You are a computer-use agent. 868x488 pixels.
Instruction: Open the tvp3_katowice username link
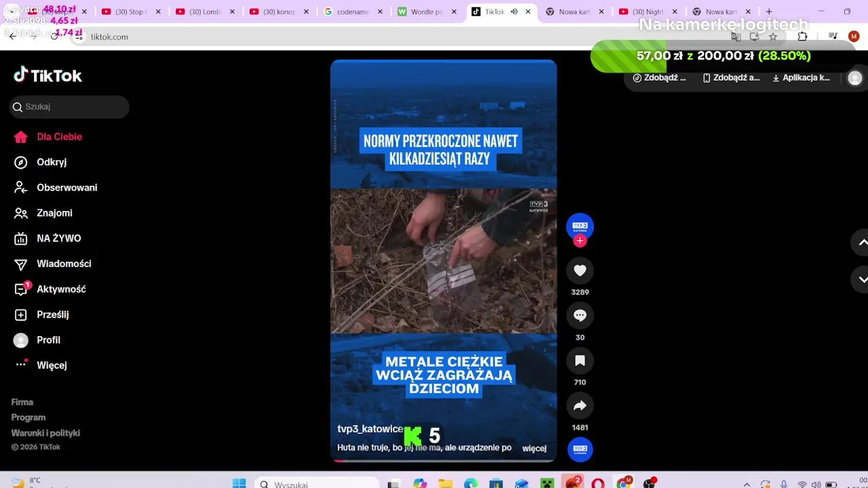pyautogui.click(x=370, y=429)
